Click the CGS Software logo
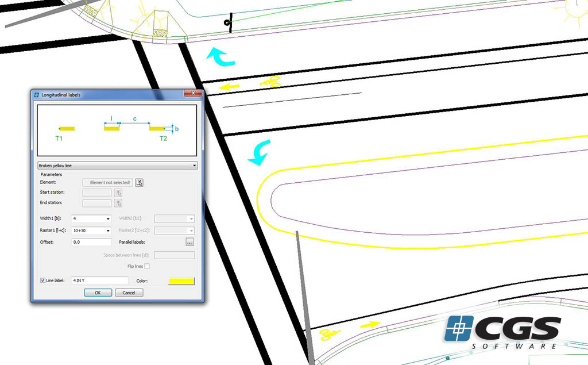Image resolution: width=588 pixels, height=365 pixels. point(502,332)
